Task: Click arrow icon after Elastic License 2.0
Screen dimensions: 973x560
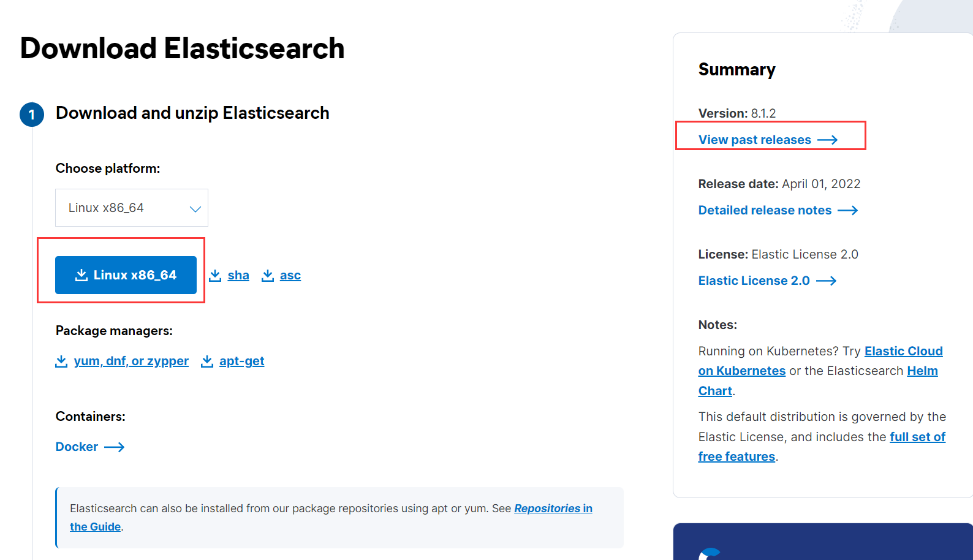Action: click(x=827, y=281)
